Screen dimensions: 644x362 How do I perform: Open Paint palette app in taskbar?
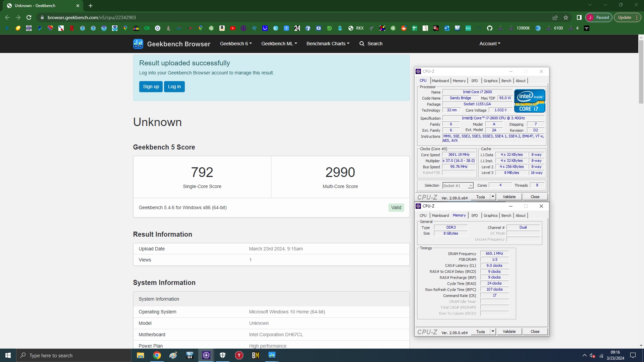coord(173,355)
